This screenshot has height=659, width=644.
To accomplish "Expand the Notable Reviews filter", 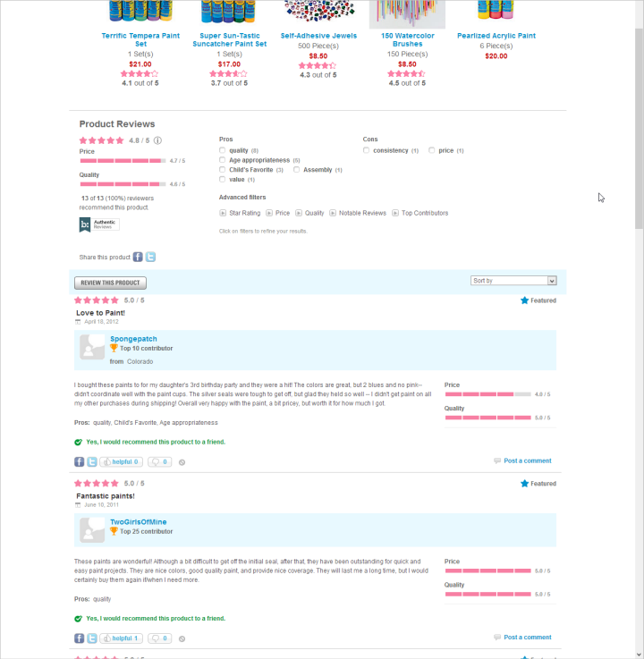I will pyautogui.click(x=333, y=213).
